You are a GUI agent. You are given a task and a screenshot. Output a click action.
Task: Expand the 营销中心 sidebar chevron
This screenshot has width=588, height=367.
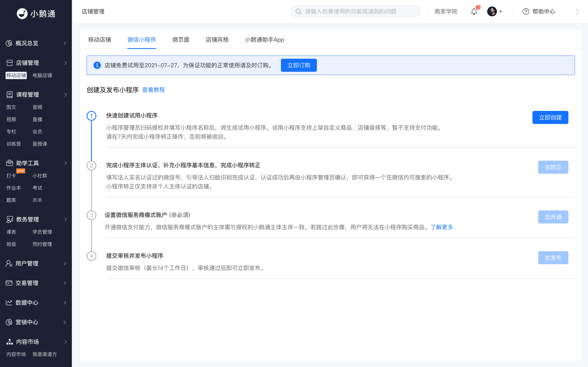(x=65, y=322)
